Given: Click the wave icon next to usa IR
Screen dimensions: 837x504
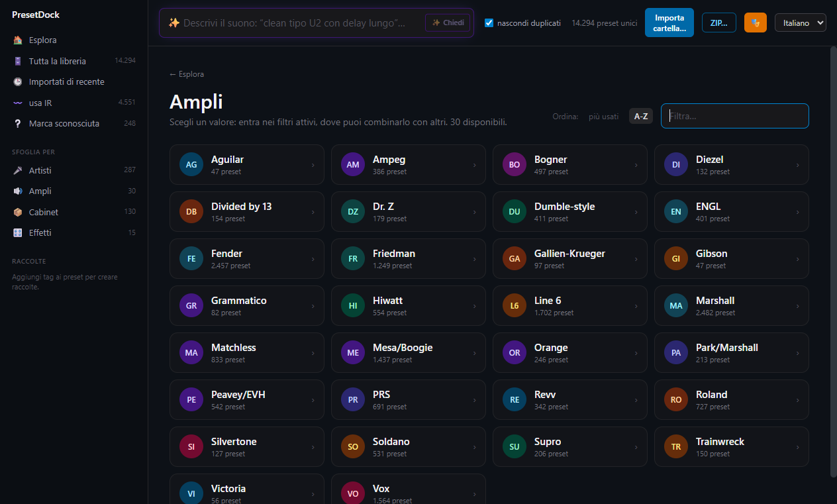Looking at the screenshot, I should point(18,103).
